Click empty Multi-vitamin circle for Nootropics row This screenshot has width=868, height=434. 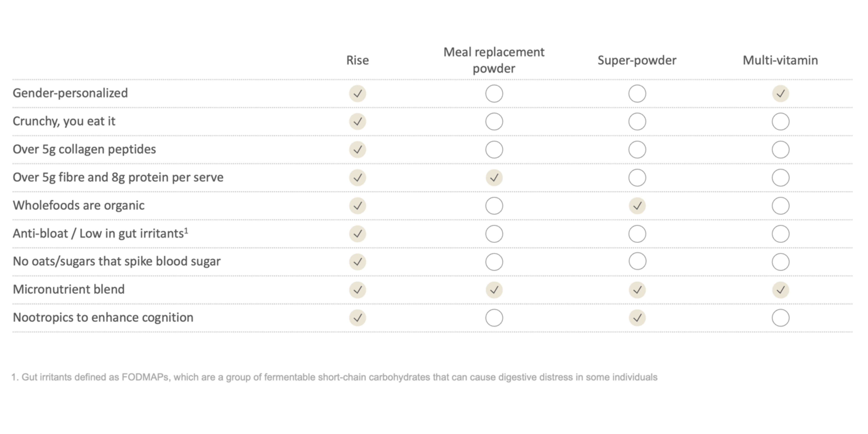780,318
